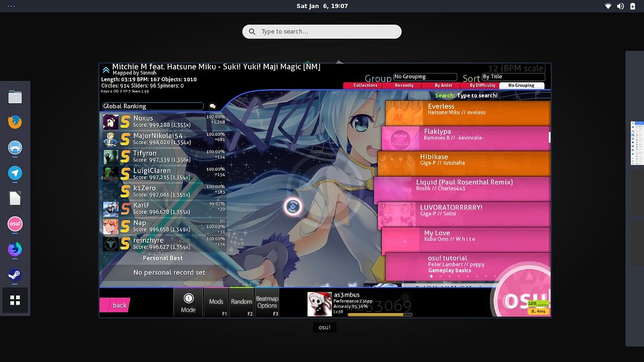Viewport: 644px width, 362px height.
Task: Show all applications grid
Action: tap(15, 300)
